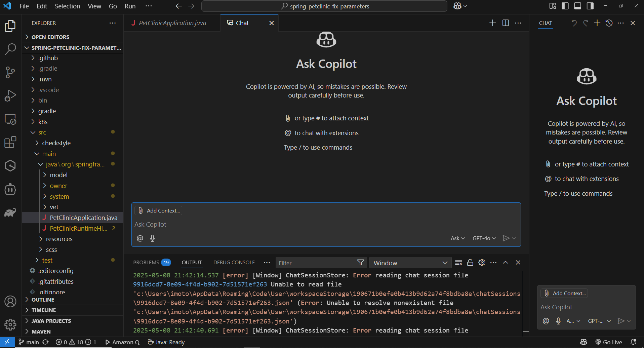Click the command center search box
The width and height of the screenshot is (644, 348).
coord(324,6)
